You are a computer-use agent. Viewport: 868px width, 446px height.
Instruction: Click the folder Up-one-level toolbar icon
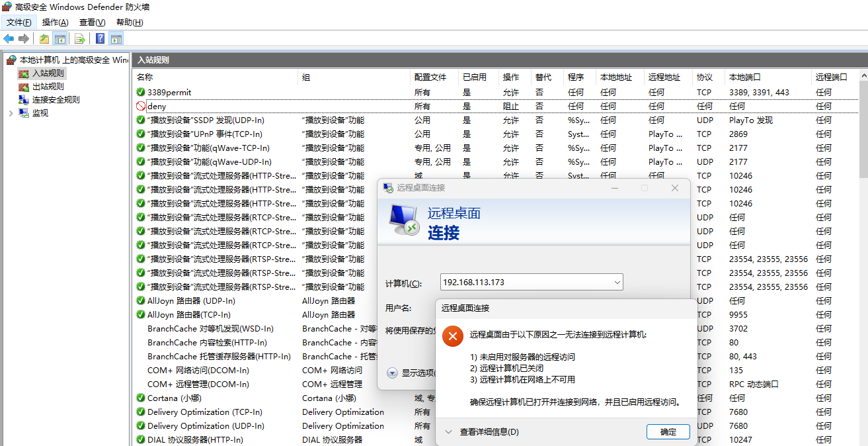[44, 38]
